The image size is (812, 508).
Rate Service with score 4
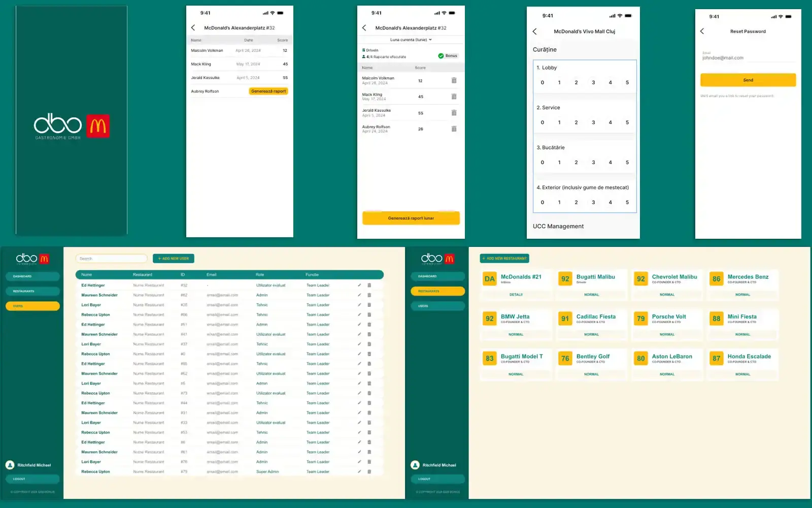(x=610, y=122)
